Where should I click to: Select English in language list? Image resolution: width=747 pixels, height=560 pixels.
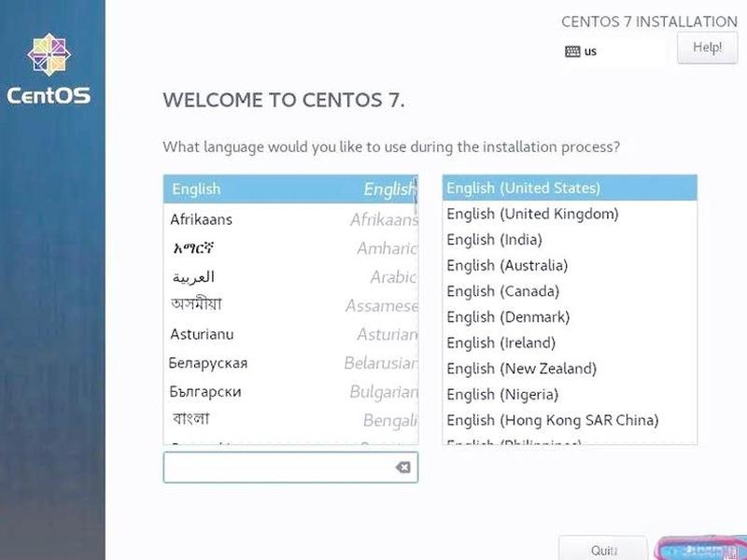coord(290,189)
